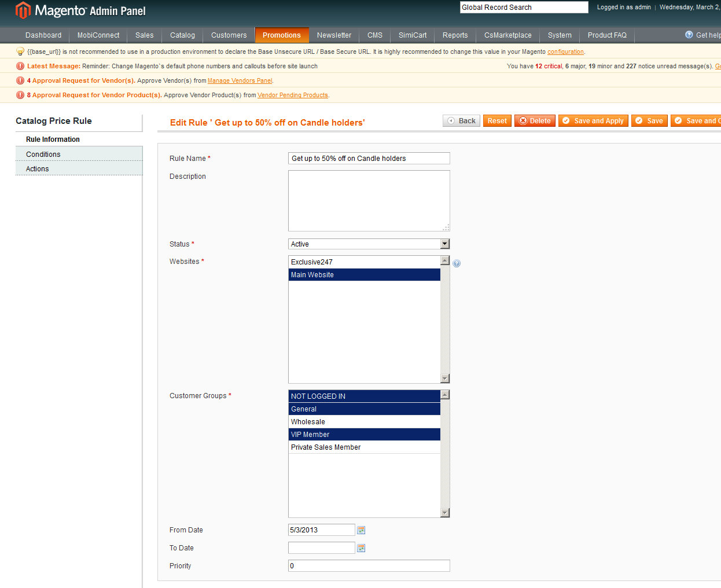The width and height of the screenshot is (721, 588).
Task: Open the Manage Vendors Panel link
Action: 240,81
